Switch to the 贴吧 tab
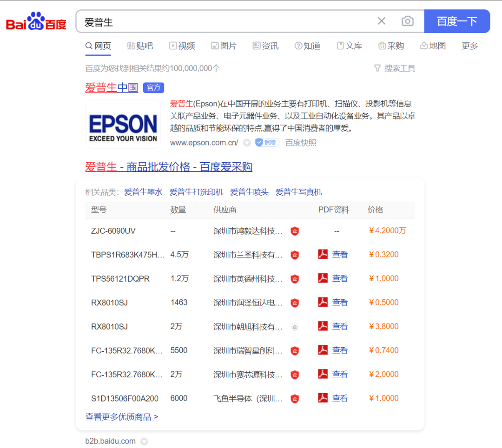The image size is (502, 448). [x=140, y=46]
